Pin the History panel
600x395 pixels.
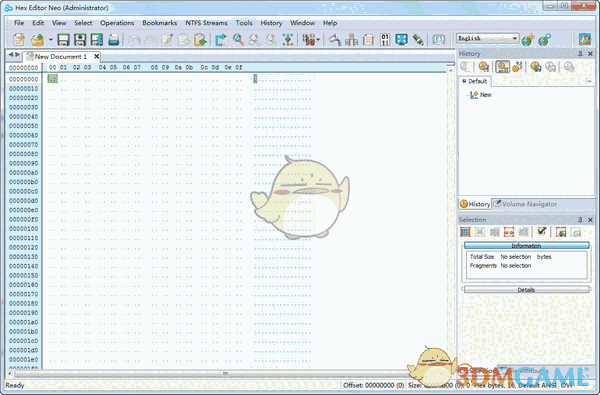(x=580, y=54)
